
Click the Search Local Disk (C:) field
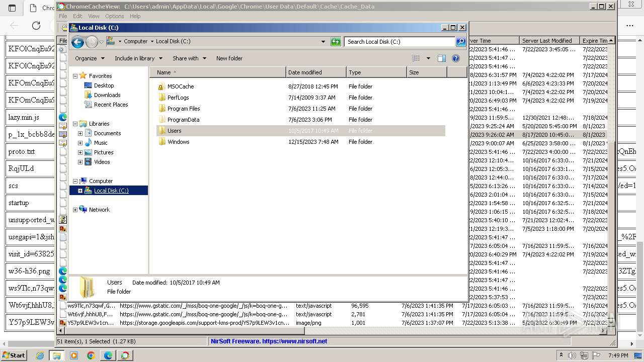tap(400, 42)
